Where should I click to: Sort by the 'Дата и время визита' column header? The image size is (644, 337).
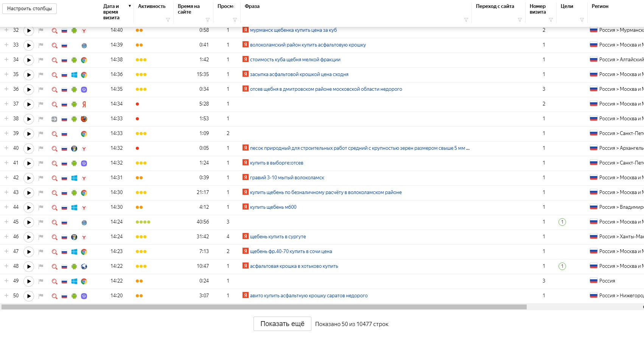pyautogui.click(x=111, y=12)
